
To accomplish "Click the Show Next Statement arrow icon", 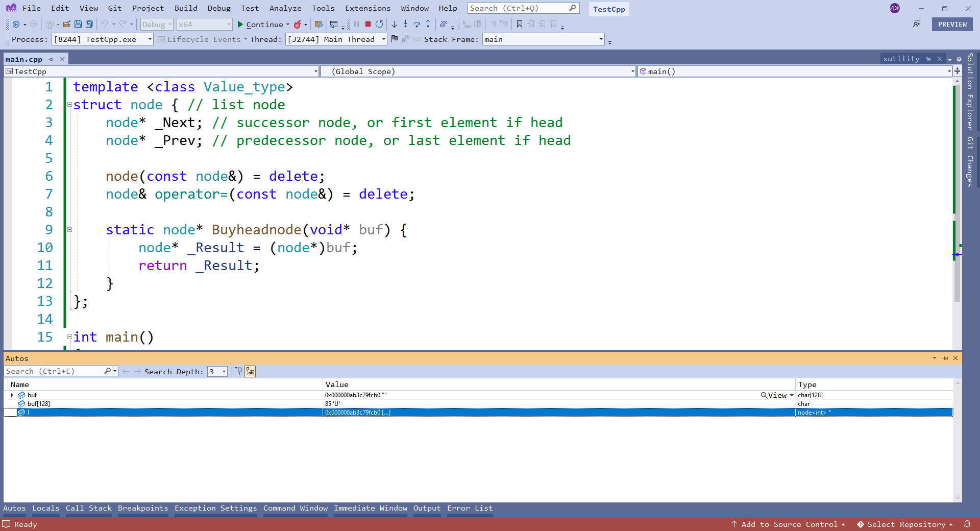I will (x=394, y=24).
